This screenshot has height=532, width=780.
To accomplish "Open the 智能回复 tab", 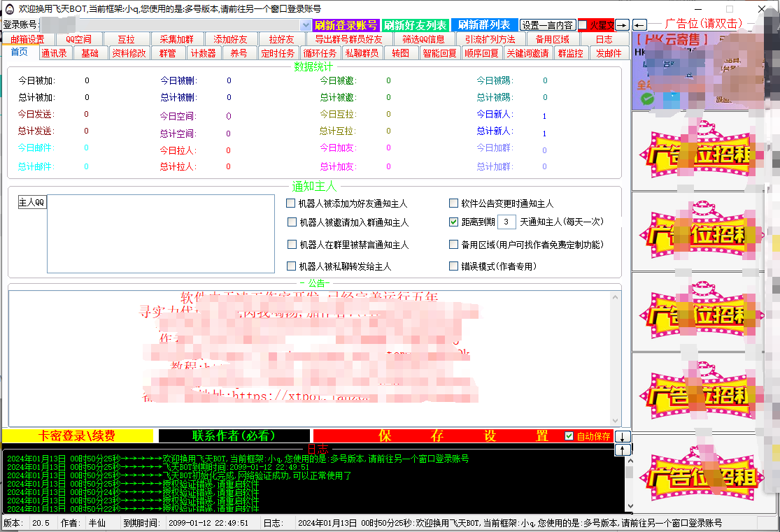I will point(440,53).
